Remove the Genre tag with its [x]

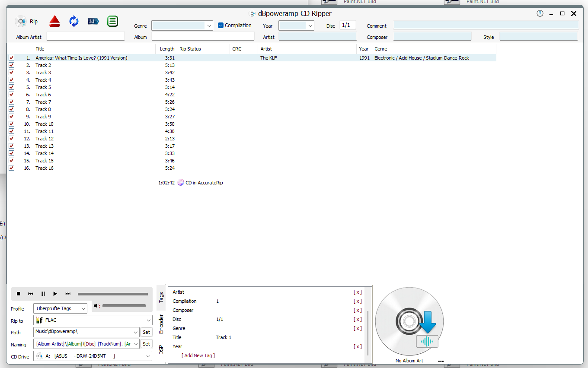coord(358,329)
